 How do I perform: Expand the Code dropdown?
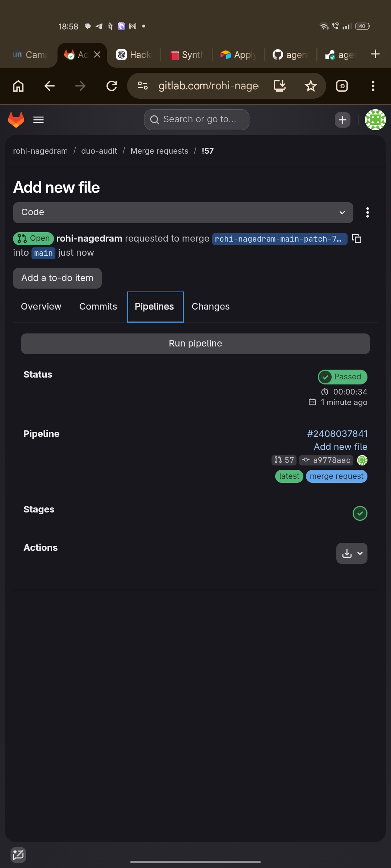(183, 212)
